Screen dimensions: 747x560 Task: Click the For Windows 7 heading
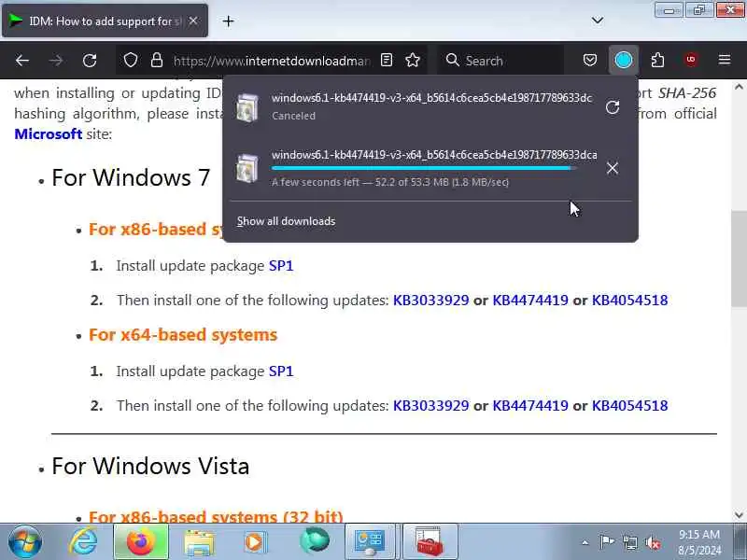click(x=131, y=177)
